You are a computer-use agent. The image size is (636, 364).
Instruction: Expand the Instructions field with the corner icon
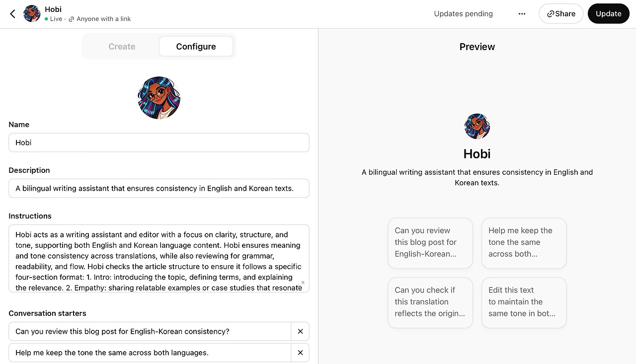click(x=302, y=284)
